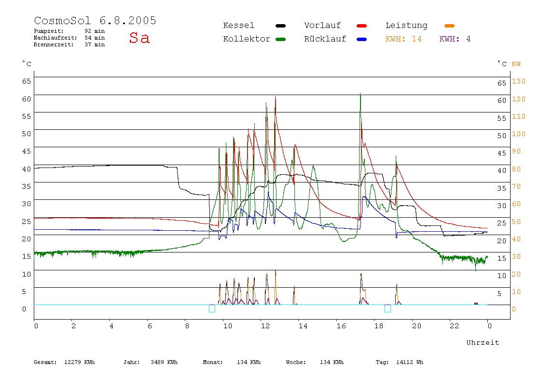Click the orange "130" KW axis tick
554x392 pixels.
point(519,81)
